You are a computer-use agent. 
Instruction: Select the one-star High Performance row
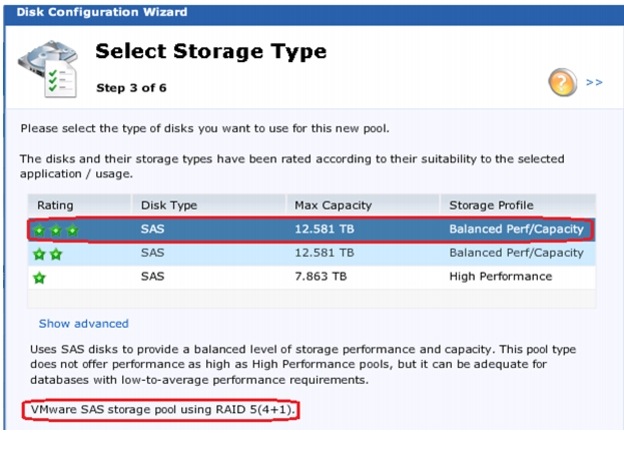click(312, 277)
